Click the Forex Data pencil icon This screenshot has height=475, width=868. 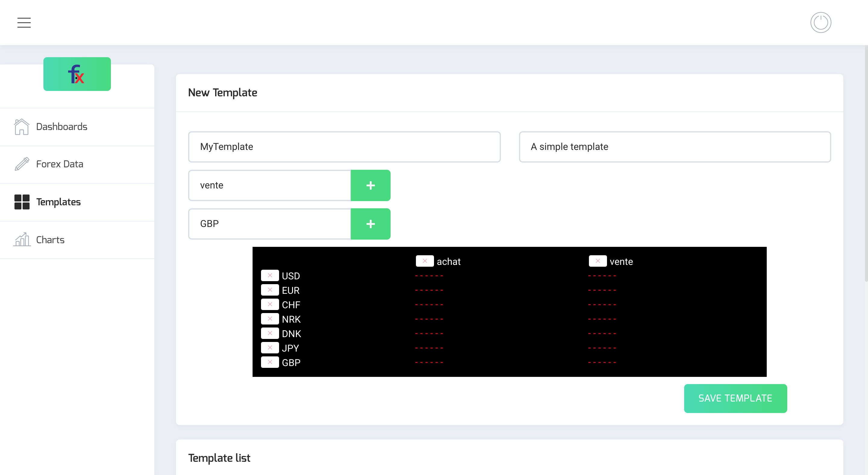point(22,164)
